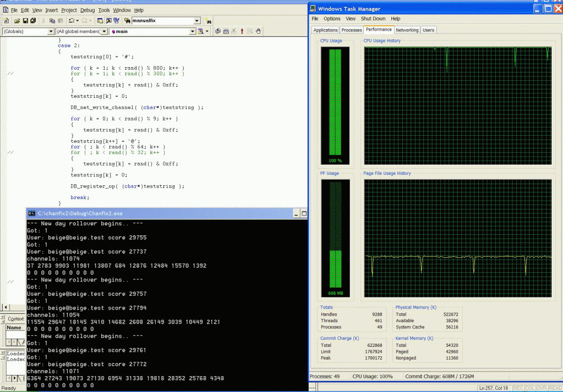
Task: Switch to the Processes tab
Action: tap(352, 30)
